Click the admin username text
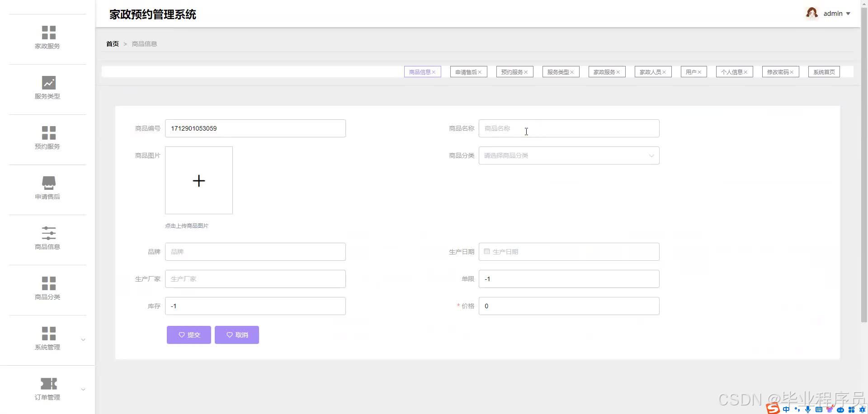868x414 pixels. [833, 14]
